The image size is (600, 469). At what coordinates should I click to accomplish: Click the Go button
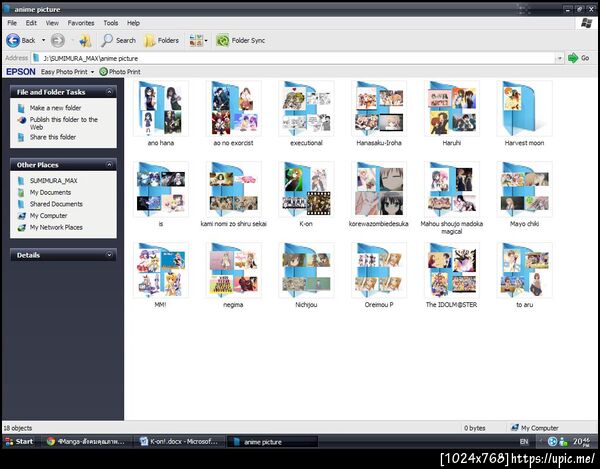click(x=579, y=58)
